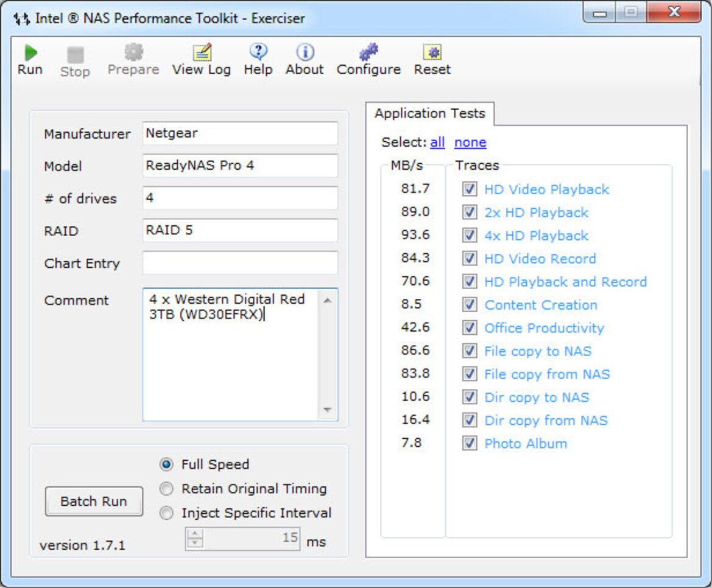Toggle Content Creation checkbox
Image resolution: width=712 pixels, height=588 pixels.
point(470,304)
